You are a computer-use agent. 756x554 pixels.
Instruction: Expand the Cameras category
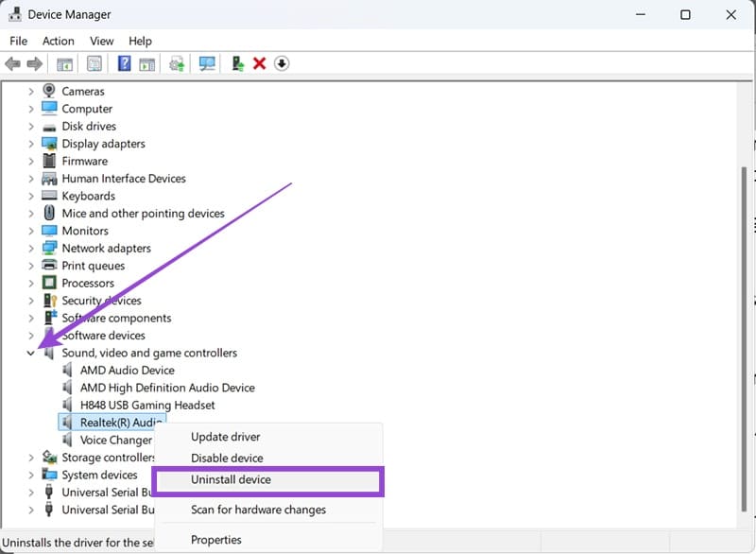[30, 92]
